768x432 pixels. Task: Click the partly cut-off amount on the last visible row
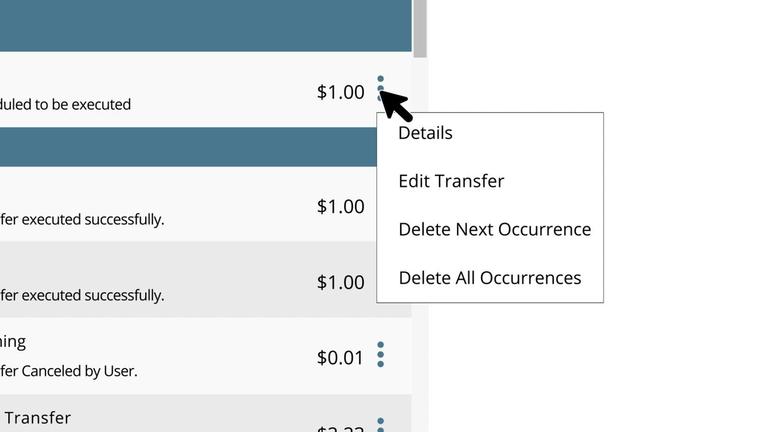[340, 428]
